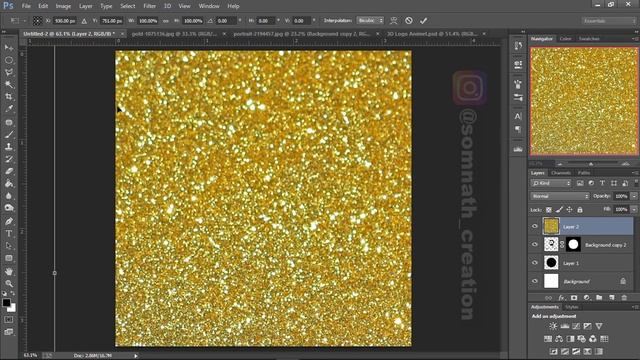Select the Dodge tool
Viewport: 640px width, 360px height.
pyautogui.click(x=9, y=208)
